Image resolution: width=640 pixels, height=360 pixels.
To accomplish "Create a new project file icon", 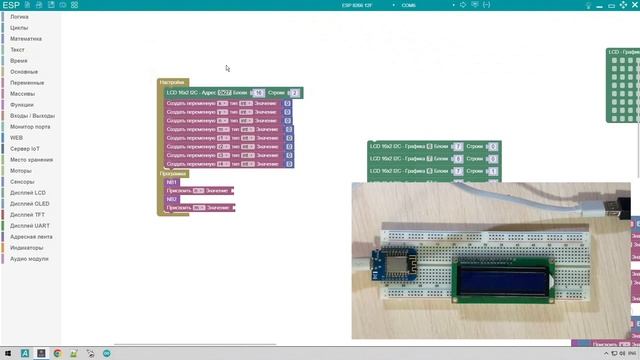I will (x=27, y=5).
